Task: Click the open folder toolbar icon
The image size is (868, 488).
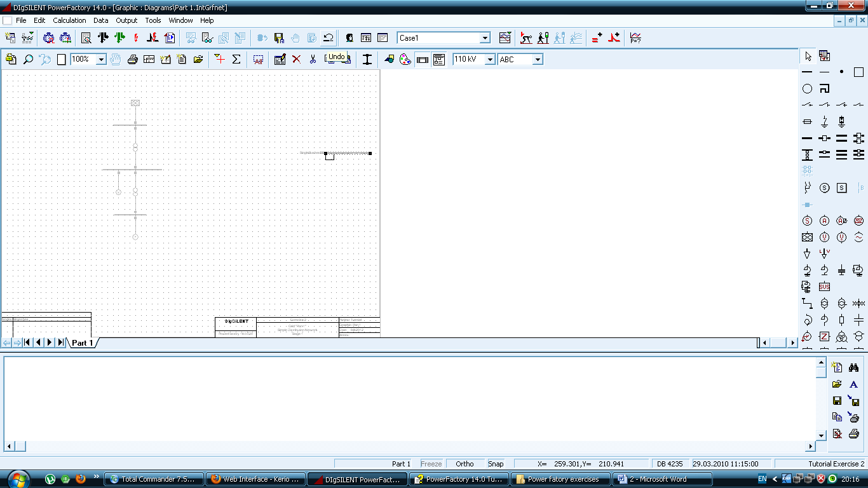Action: coord(198,59)
